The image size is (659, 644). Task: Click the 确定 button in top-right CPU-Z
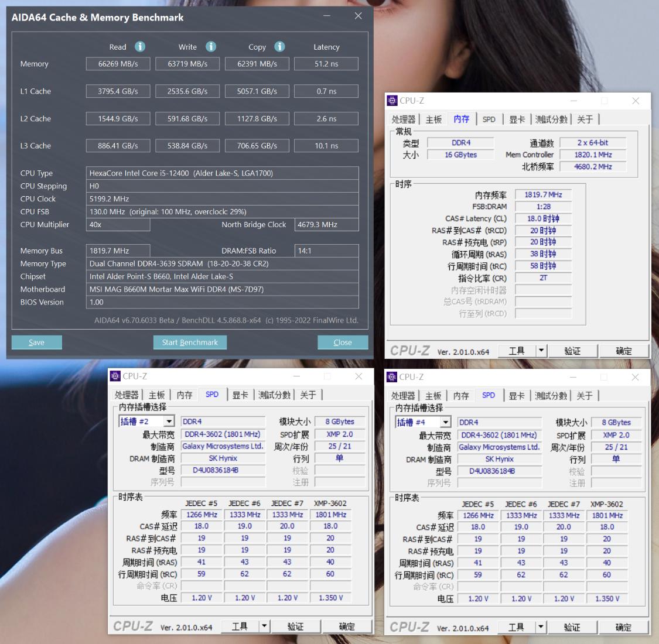tap(624, 350)
